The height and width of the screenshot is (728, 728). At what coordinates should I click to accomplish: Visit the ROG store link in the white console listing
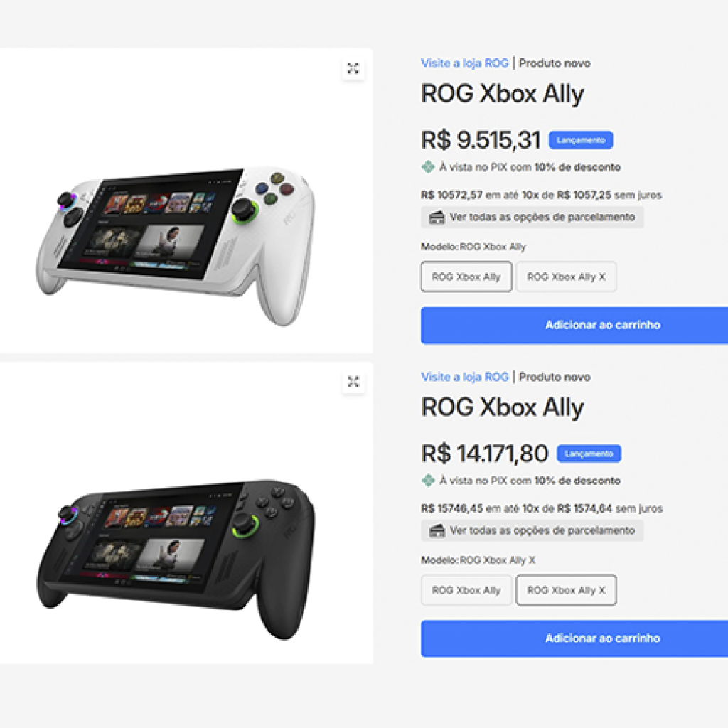pos(464,63)
